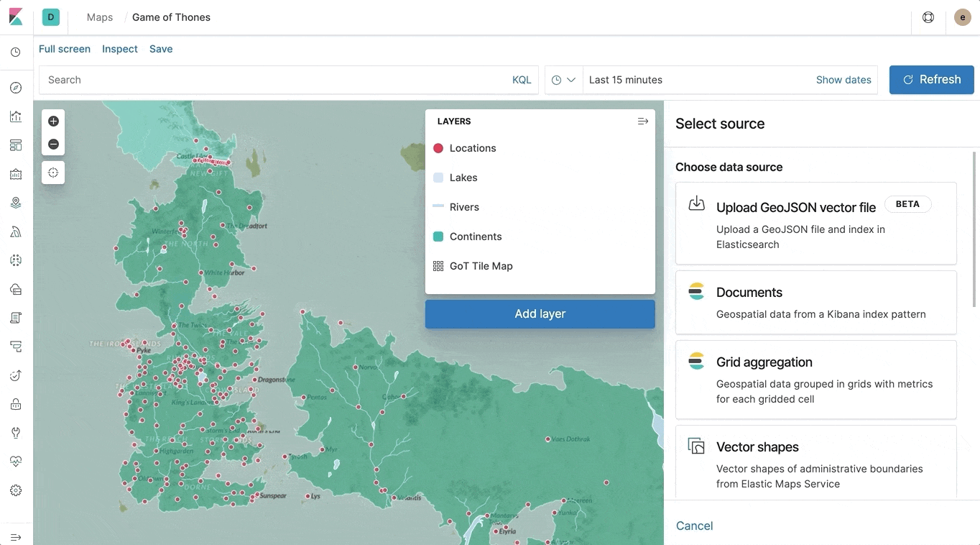Click 'Last 15 minutes' time range

626,80
